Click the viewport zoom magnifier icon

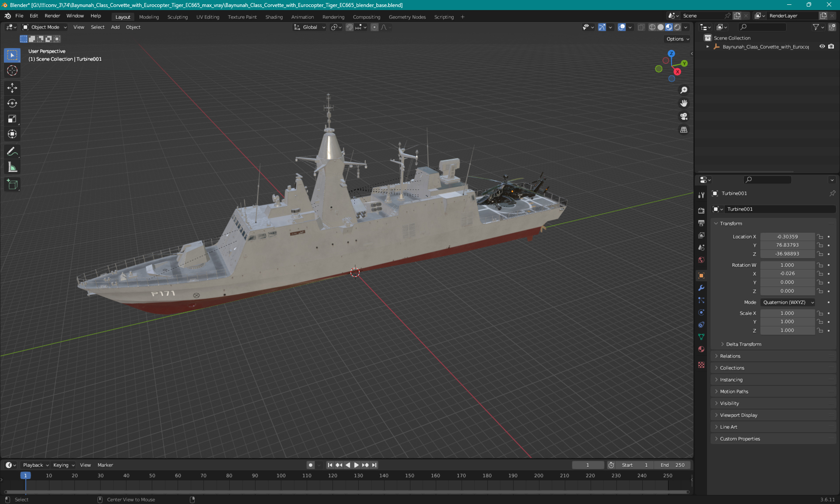tap(684, 90)
